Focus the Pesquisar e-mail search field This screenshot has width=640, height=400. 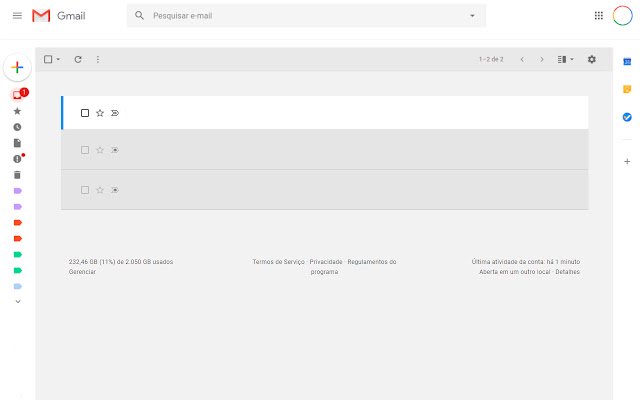click(x=306, y=16)
